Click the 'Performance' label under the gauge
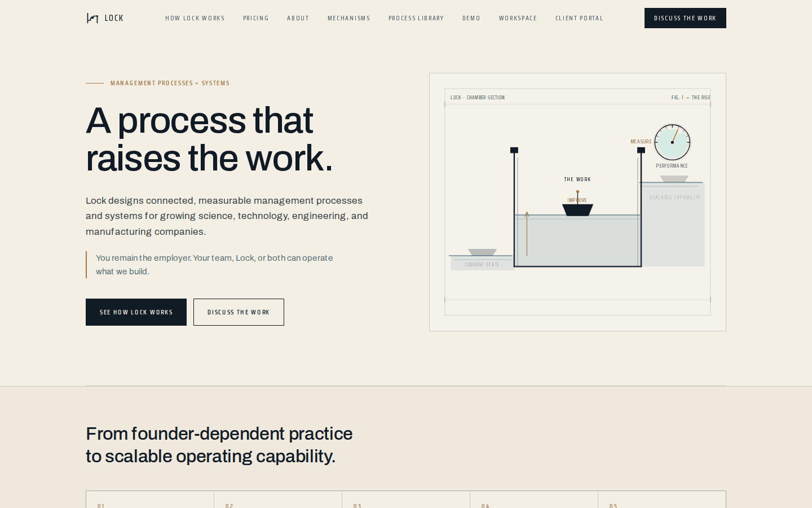This screenshot has height=508, width=812. coord(672,166)
